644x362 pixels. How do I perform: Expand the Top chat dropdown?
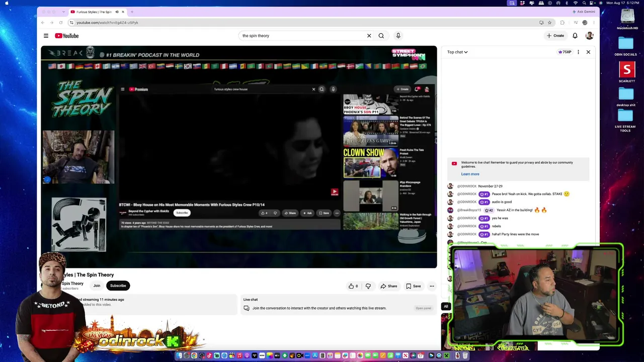(x=457, y=52)
